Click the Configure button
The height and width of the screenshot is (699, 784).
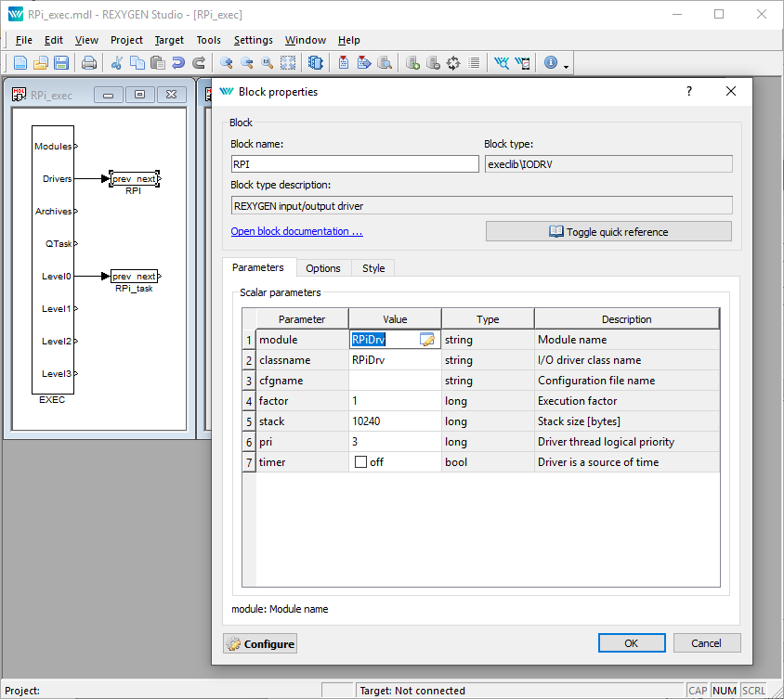tap(260, 644)
